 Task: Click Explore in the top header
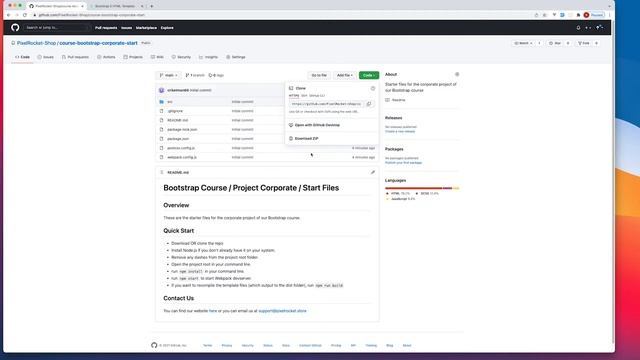[x=167, y=28]
